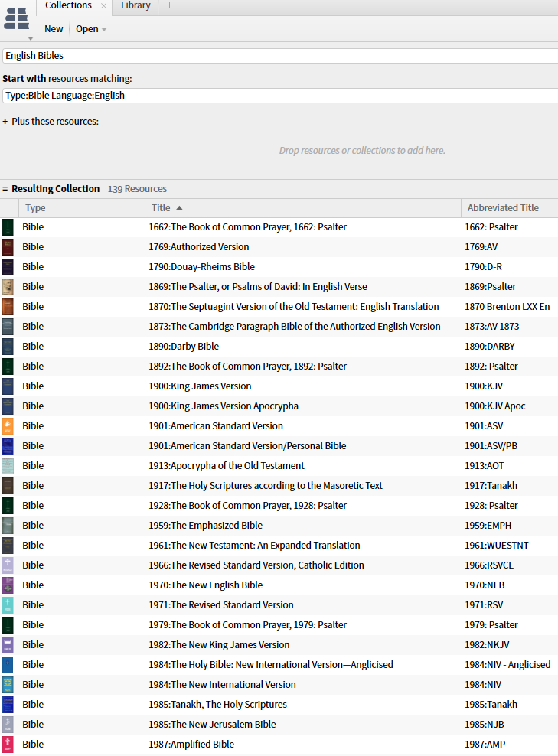The height and width of the screenshot is (756, 558).
Task: Expand the Plus these resources section
Action: coord(5,122)
